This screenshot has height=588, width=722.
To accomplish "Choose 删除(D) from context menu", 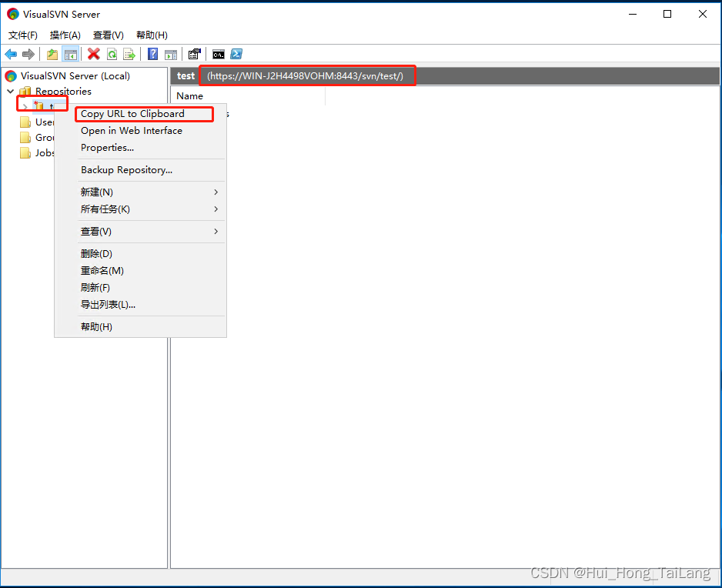I will (x=140, y=254).
